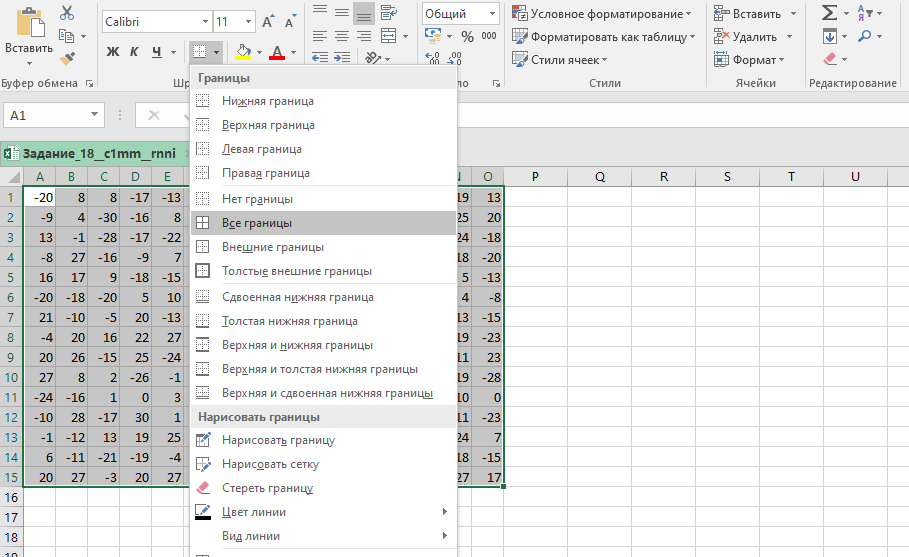Click the yellow fill color button
The image size is (909, 557).
[243, 52]
